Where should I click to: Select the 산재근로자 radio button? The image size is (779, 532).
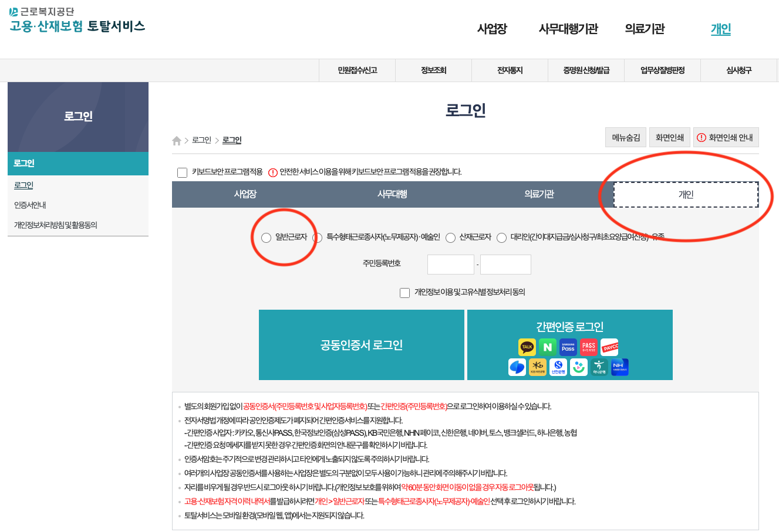(x=450, y=238)
